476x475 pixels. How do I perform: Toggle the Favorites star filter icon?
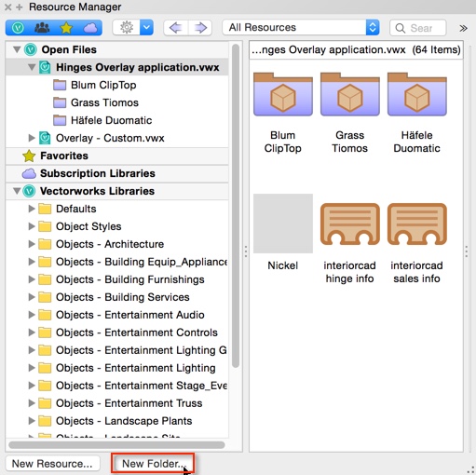coord(66,28)
